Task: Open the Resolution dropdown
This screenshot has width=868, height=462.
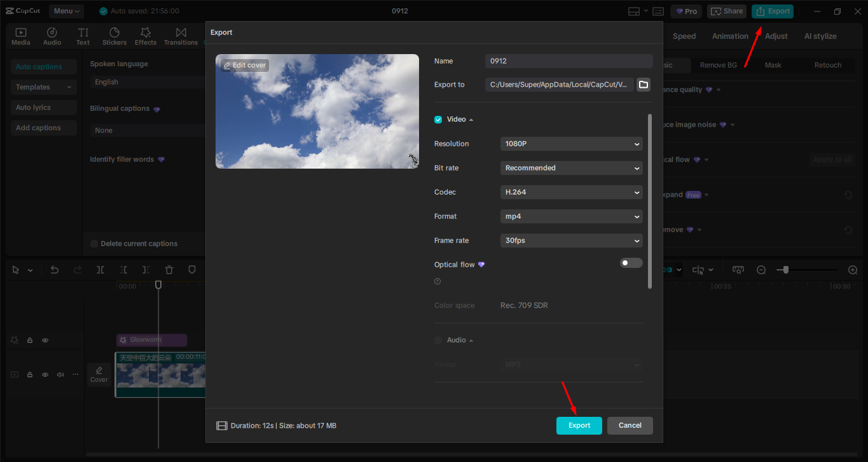Action: [x=570, y=143]
